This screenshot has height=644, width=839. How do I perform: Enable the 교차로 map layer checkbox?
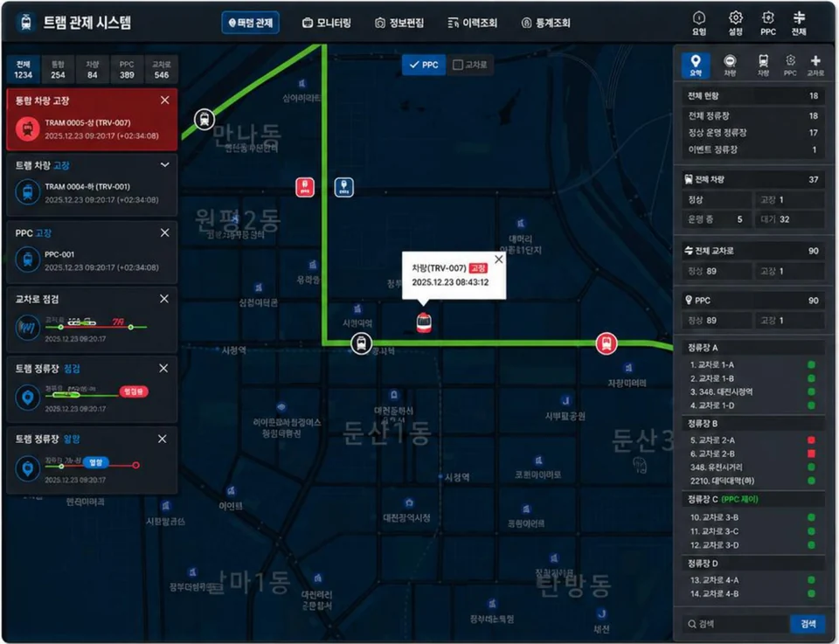470,65
